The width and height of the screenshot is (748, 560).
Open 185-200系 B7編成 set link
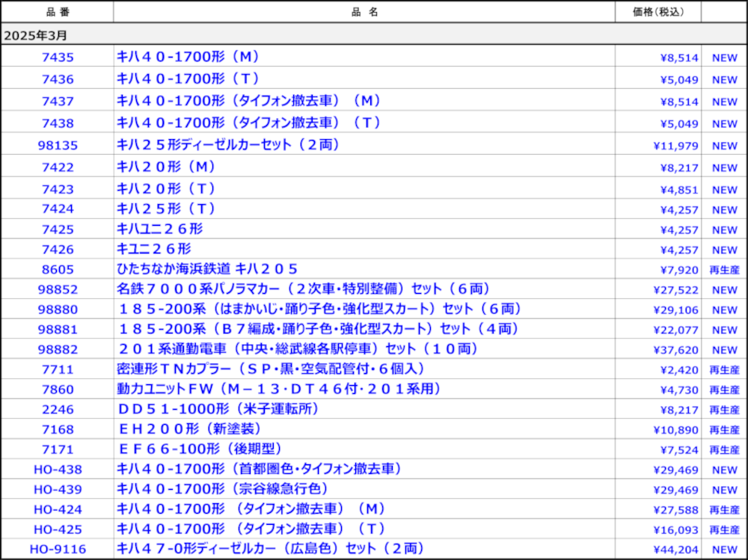[318, 329]
